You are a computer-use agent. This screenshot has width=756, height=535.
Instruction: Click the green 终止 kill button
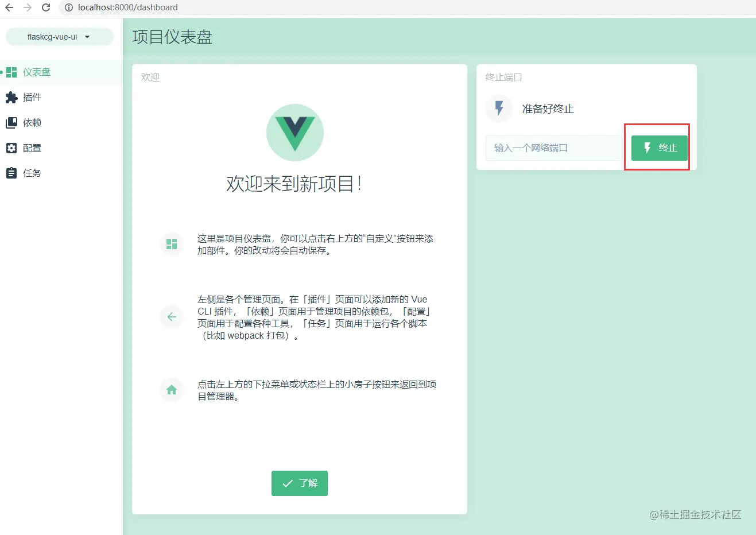pyautogui.click(x=659, y=148)
